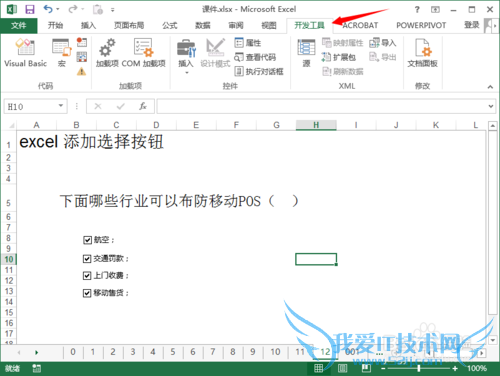This screenshot has height=376, width=500.
Task: Open Customize Quick Access Toolbar dropdown
Action: pyautogui.click(x=113, y=10)
